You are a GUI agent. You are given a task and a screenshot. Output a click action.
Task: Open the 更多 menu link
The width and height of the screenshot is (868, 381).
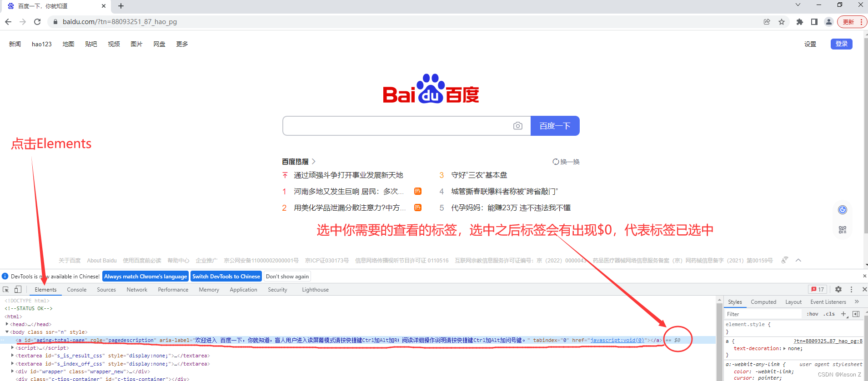click(182, 44)
